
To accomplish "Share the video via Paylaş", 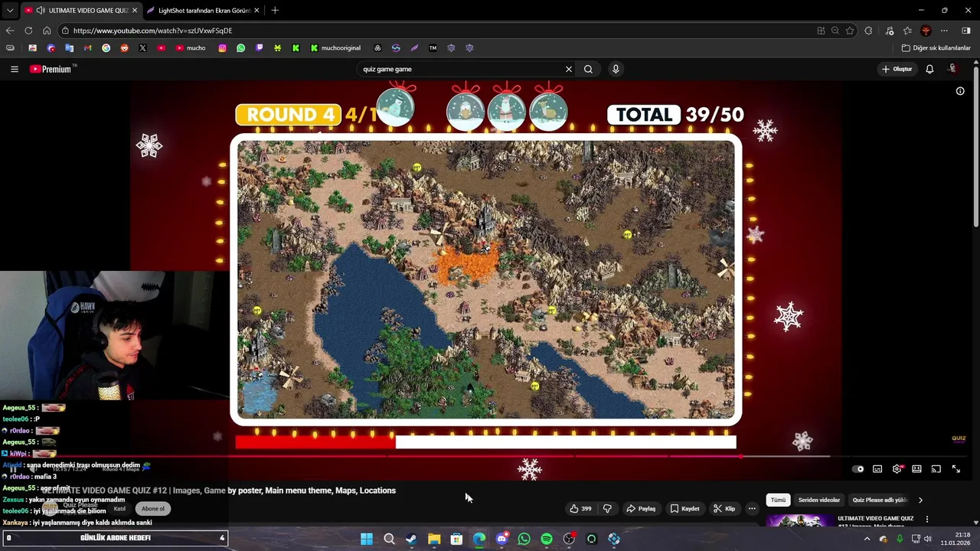I will (x=641, y=508).
